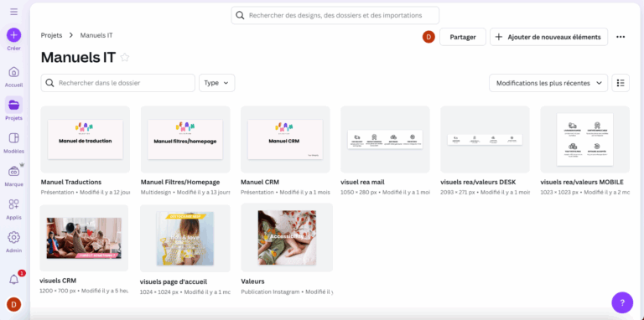
Task: Open the visuels CRM thumbnail
Action: tap(84, 238)
